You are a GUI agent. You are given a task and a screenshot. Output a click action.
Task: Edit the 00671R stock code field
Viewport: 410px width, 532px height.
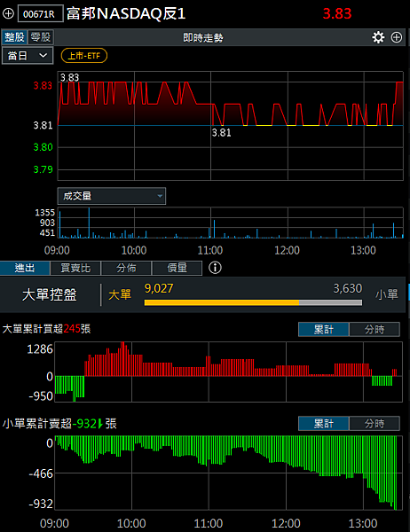[41, 14]
